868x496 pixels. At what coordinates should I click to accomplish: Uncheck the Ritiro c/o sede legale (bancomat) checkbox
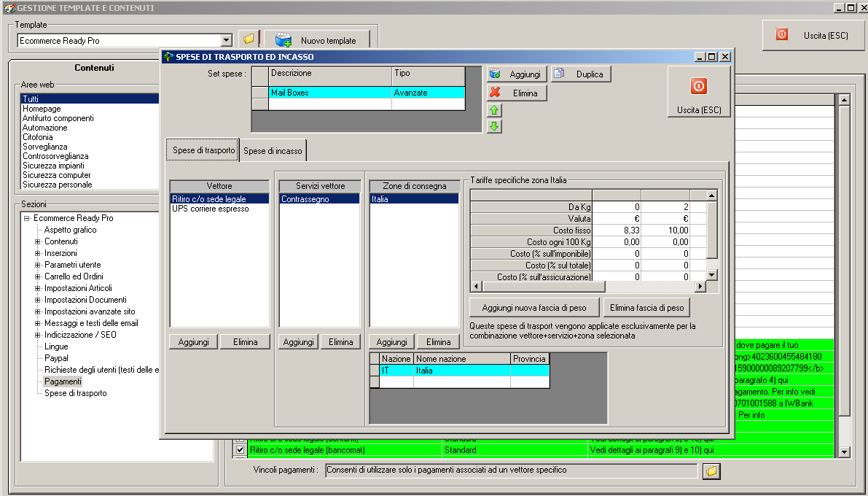pyautogui.click(x=241, y=451)
